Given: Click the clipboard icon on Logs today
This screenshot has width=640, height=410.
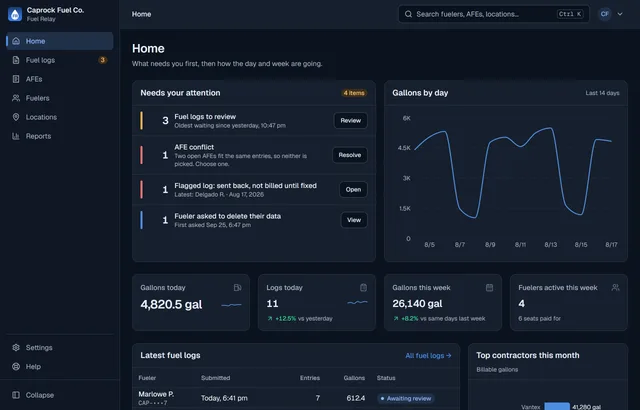Looking at the screenshot, I should (363, 288).
